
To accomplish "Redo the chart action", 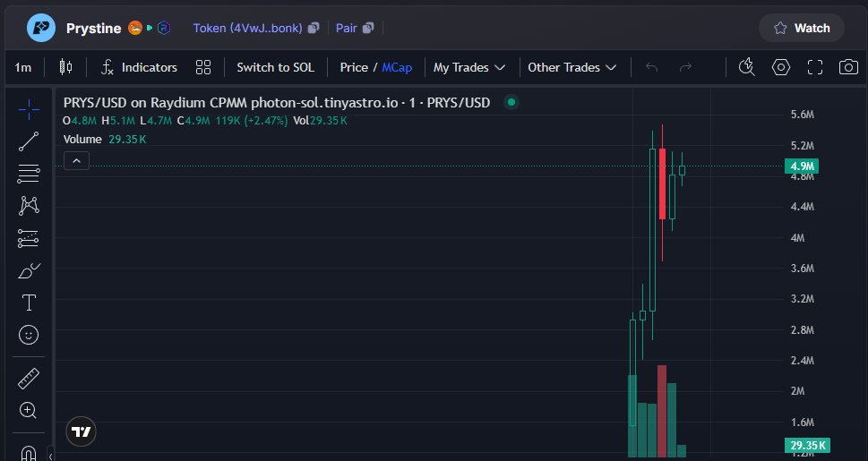I will click(x=685, y=67).
